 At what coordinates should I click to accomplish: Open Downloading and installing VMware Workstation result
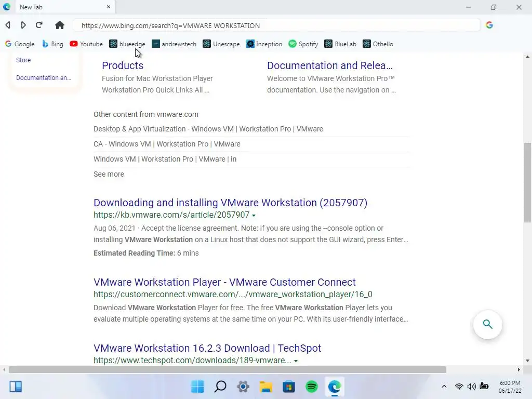tap(230, 203)
